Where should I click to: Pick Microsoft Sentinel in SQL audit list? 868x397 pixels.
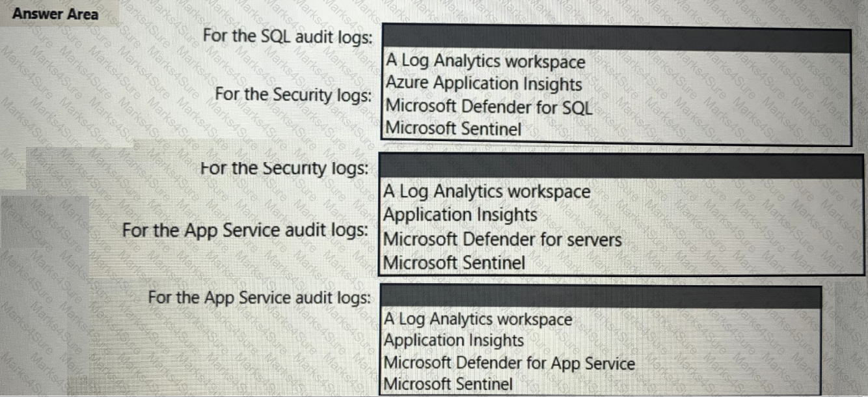[454, 128]
